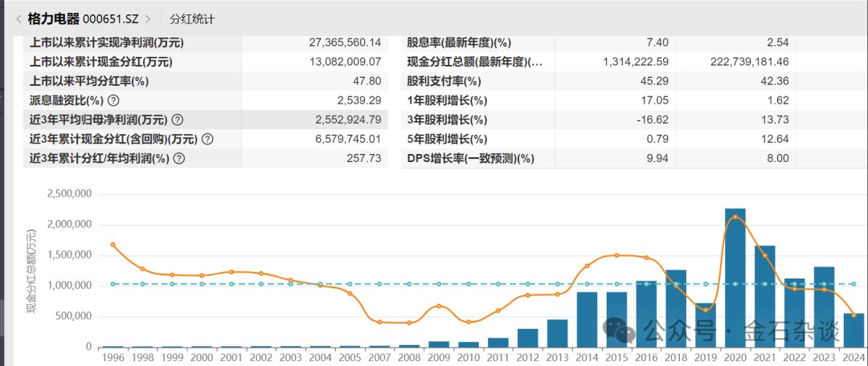Screen dimensions: 868x366
Task: Click the 2012 dividend bar
Action: 527,338
